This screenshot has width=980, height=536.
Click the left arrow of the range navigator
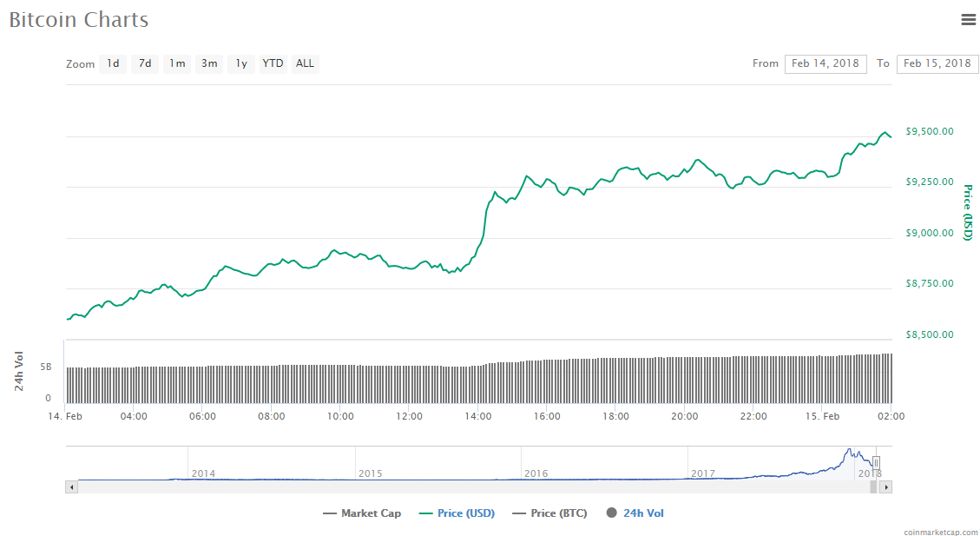(72, 486)
